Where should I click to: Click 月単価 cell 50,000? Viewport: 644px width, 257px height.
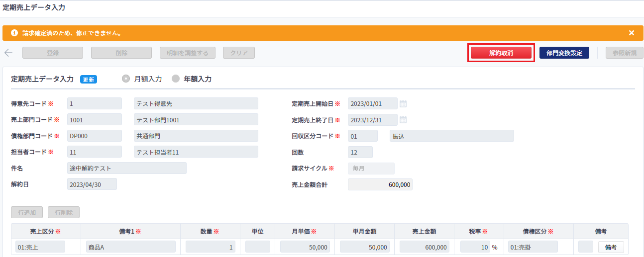point(305,247)
